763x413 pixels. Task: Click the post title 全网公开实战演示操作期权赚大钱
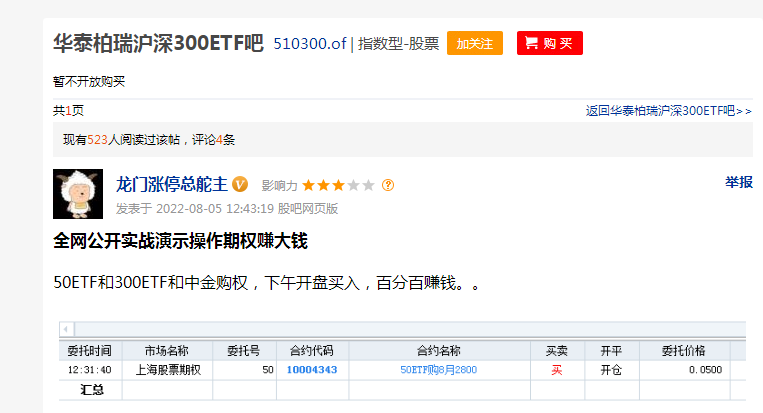(x=181, y=241)
